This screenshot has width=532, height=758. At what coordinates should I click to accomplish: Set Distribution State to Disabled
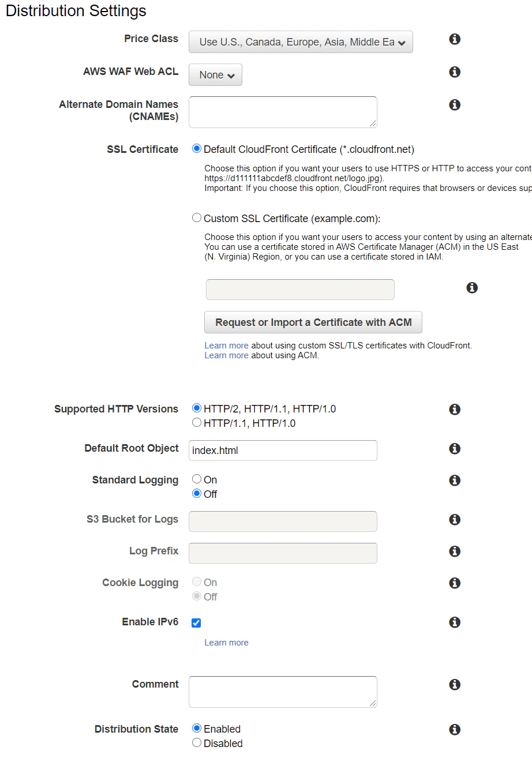197,743
